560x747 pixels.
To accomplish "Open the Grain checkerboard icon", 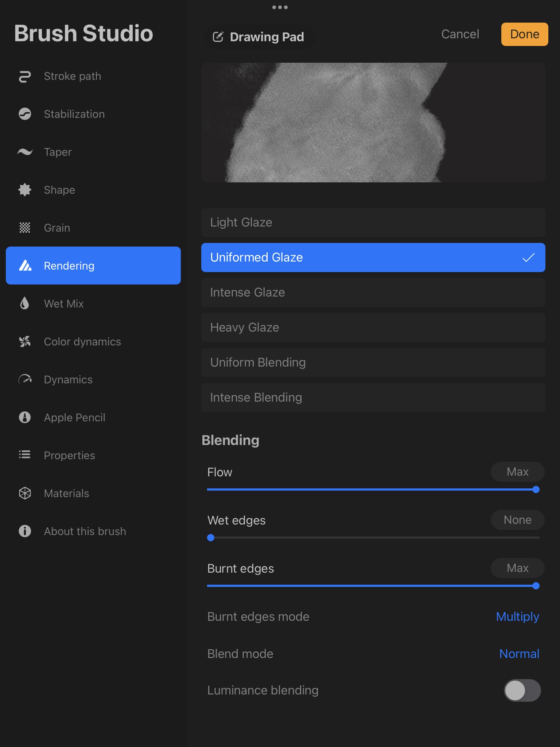I will pos(25,228).
